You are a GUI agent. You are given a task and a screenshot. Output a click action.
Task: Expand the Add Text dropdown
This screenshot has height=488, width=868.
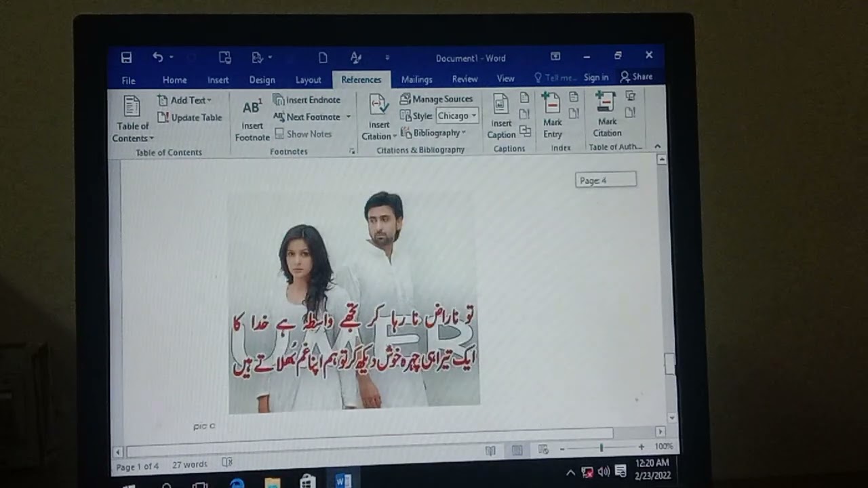pyautogui.click(x=184, y=100)
